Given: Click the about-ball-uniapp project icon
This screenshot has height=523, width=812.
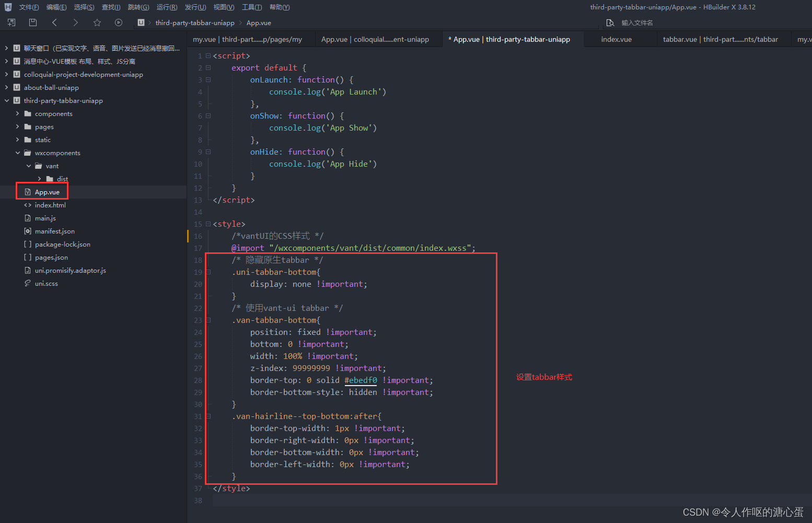Looking at the screenshot, I should pos(17,87).
